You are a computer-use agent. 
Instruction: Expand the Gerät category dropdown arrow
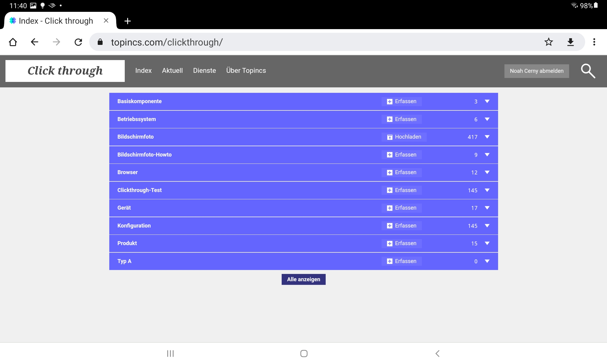click(487, 208)
